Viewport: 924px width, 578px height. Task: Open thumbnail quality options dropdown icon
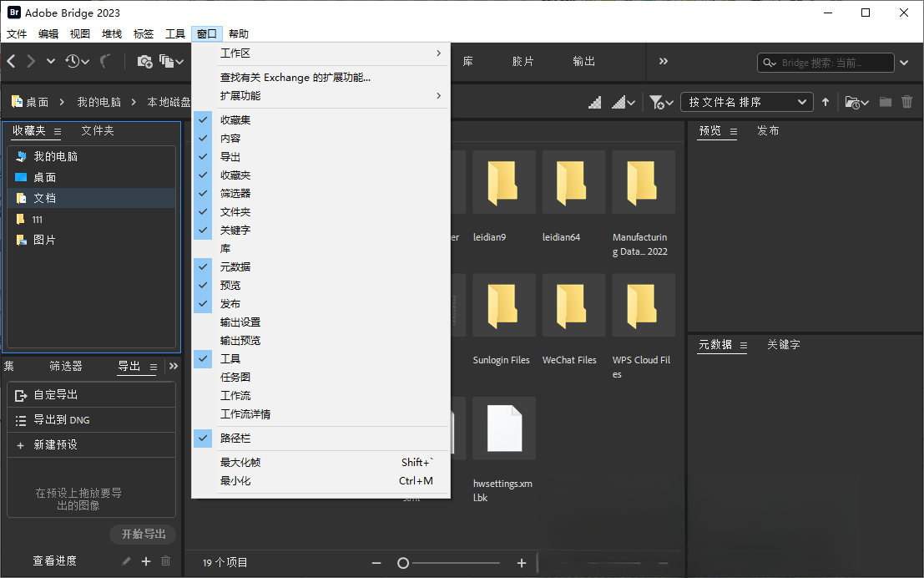click(624, 103)
